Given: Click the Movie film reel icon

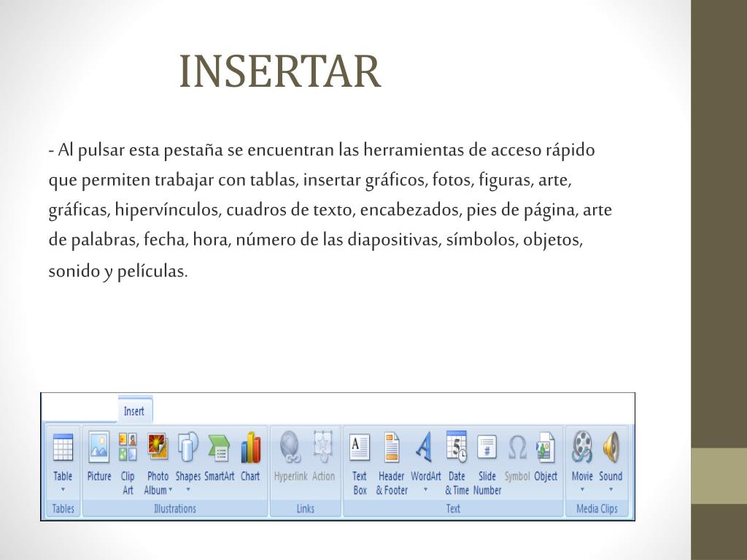Looking at the screenshot, I should 582,447.
